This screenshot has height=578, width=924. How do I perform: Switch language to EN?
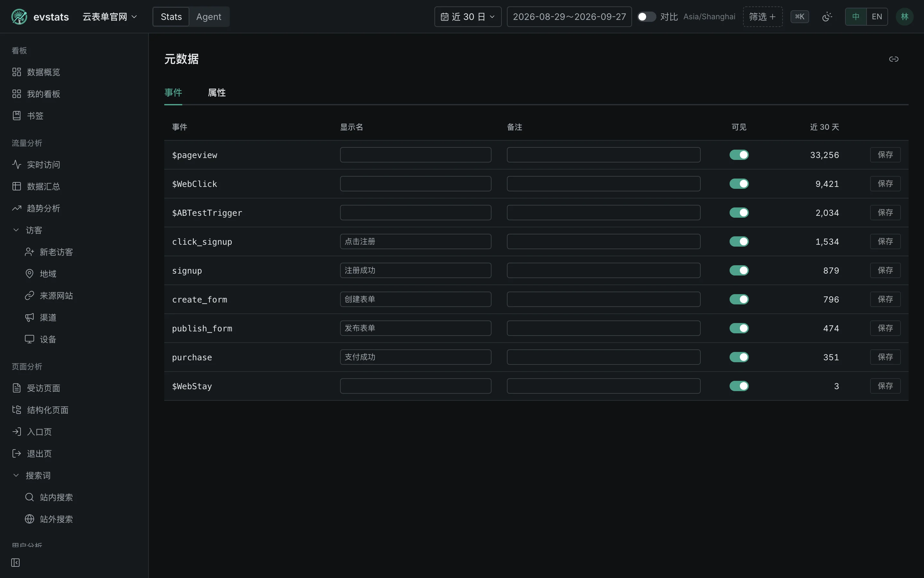pos(877,17)
